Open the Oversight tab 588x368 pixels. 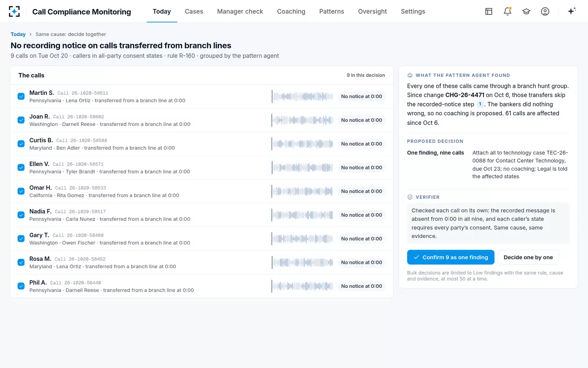(372, 11)
